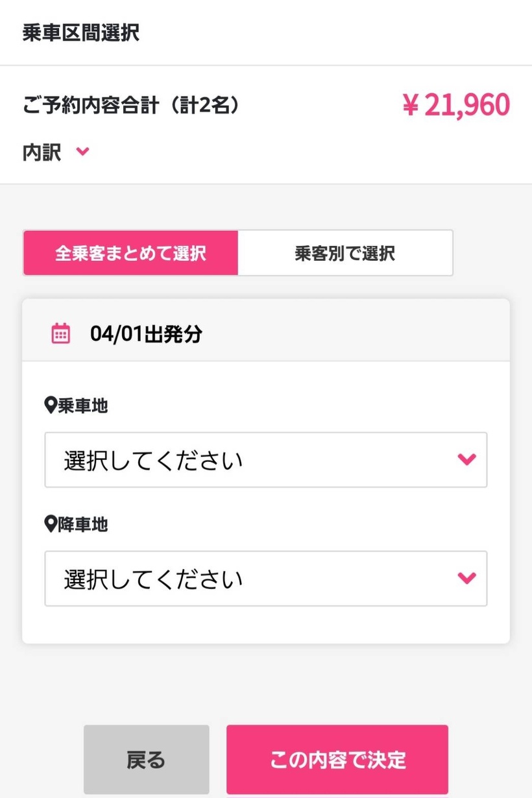Click the 選択してください placeholder under 降車地
Screen dimensions: 532x798
(x=153, y=578)
